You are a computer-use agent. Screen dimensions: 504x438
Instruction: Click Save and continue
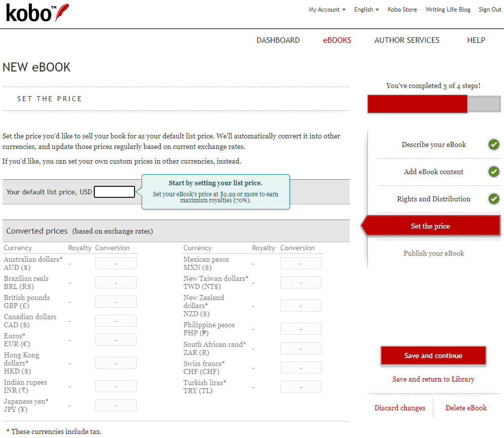click(x=433, y=355)
